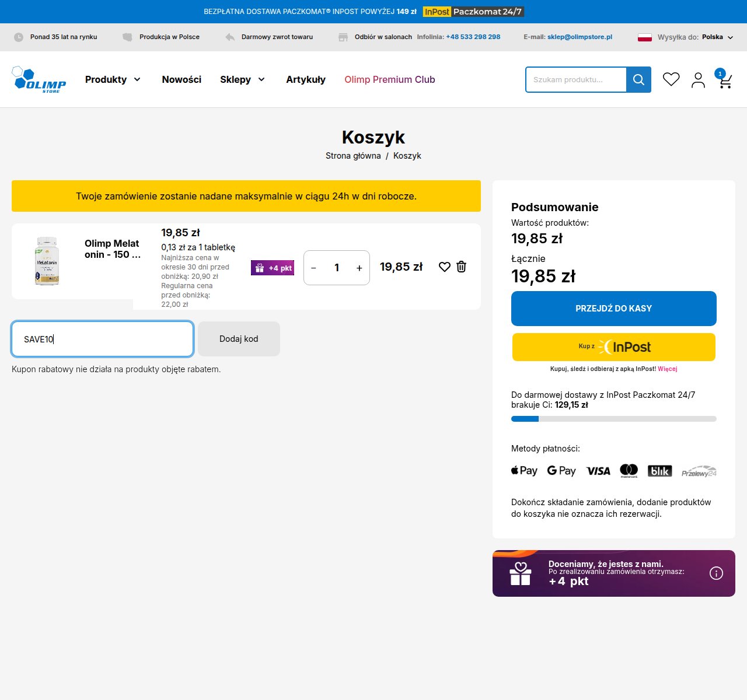Click the Google Pay logo
747x700 pixels.
pos(561,471)
